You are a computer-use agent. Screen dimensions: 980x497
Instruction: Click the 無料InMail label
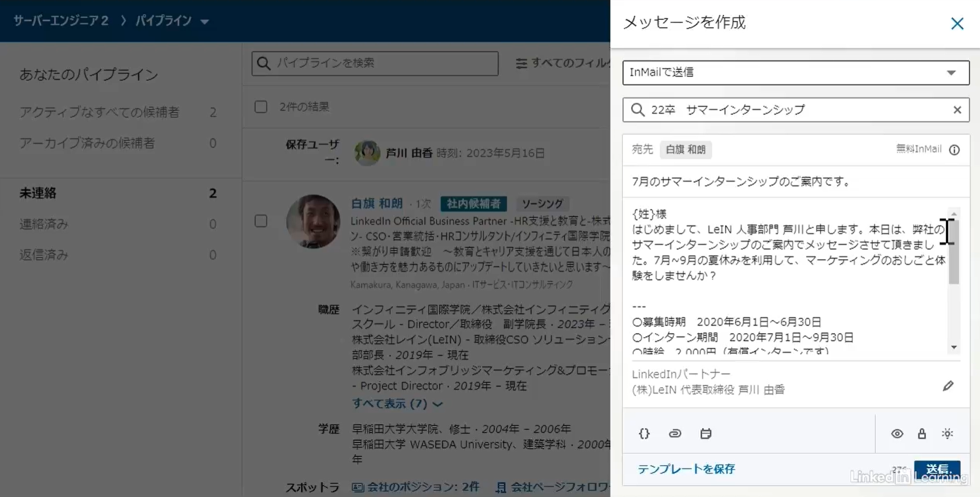tap(919, 149)
